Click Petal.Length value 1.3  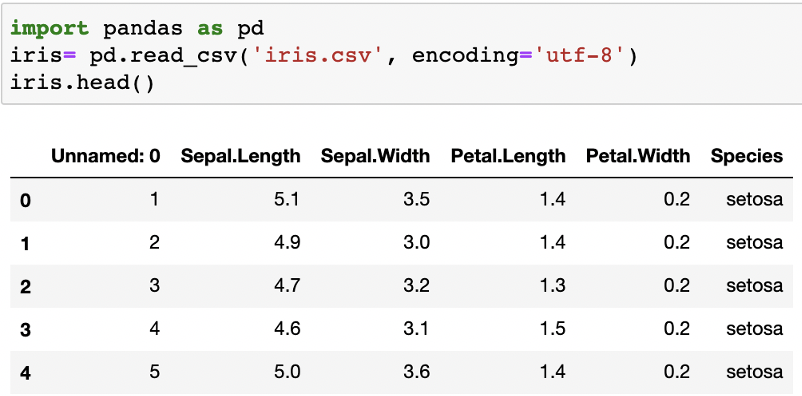[x=552, y=285]
